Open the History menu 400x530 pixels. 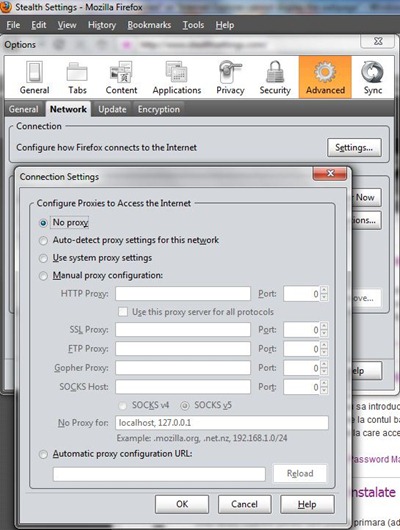(102, 25)
